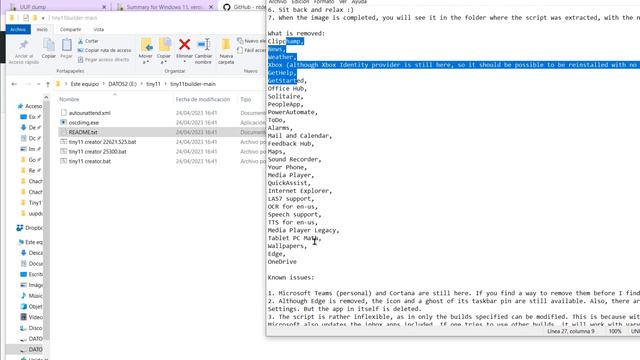Open Música folder in navigation pane
This screenshot has height=360, width=640.
click(x=32, y=296)
